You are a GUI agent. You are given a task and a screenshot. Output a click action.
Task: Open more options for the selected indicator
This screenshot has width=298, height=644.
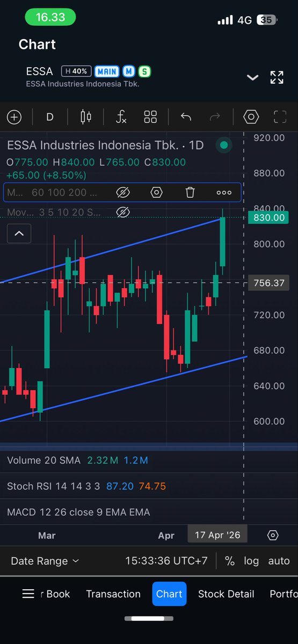click(x=224, y=192)
